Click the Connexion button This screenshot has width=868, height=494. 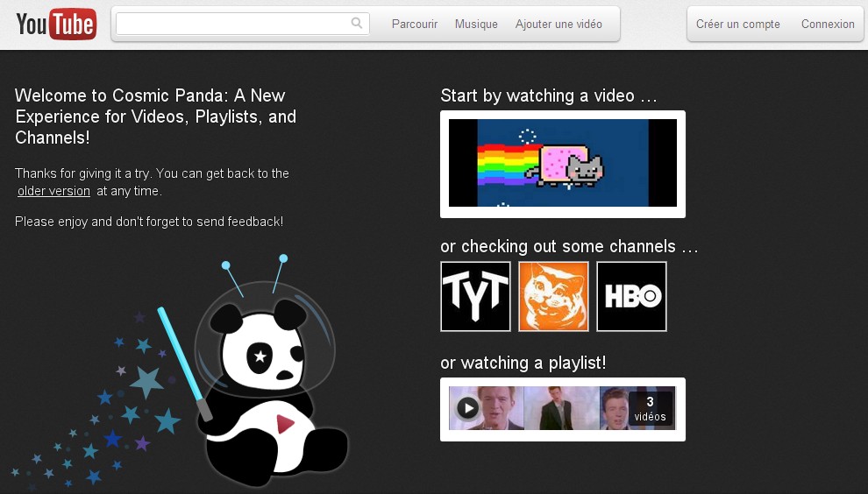point(828,24)
